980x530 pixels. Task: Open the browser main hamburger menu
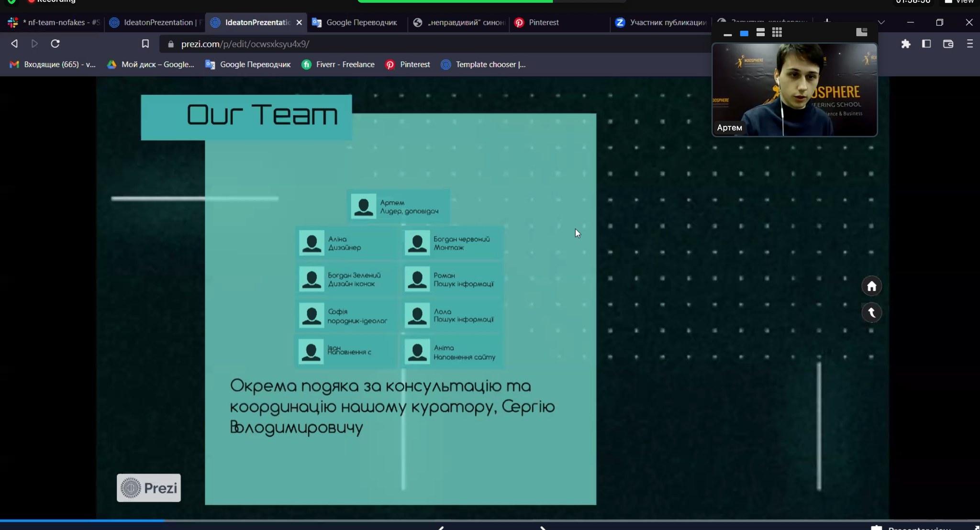[969, 44]
